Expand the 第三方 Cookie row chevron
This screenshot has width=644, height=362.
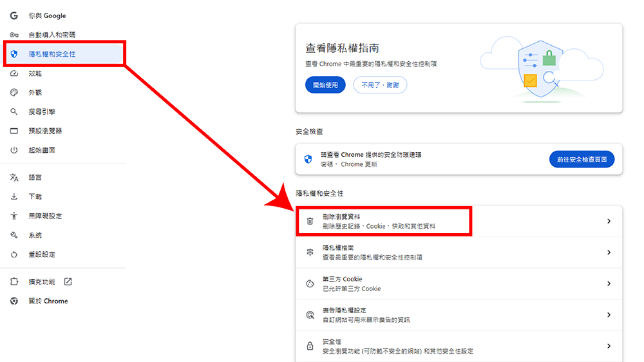(x=609, y=283)
